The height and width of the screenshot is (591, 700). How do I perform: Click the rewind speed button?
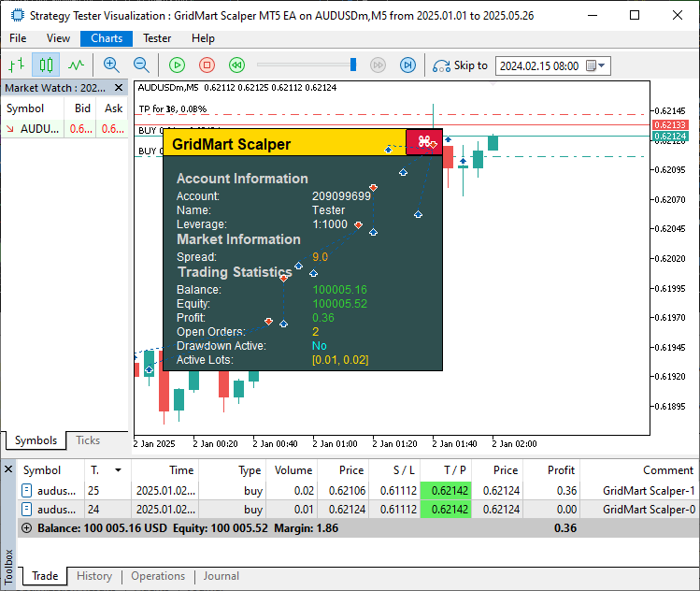(237, 65)
